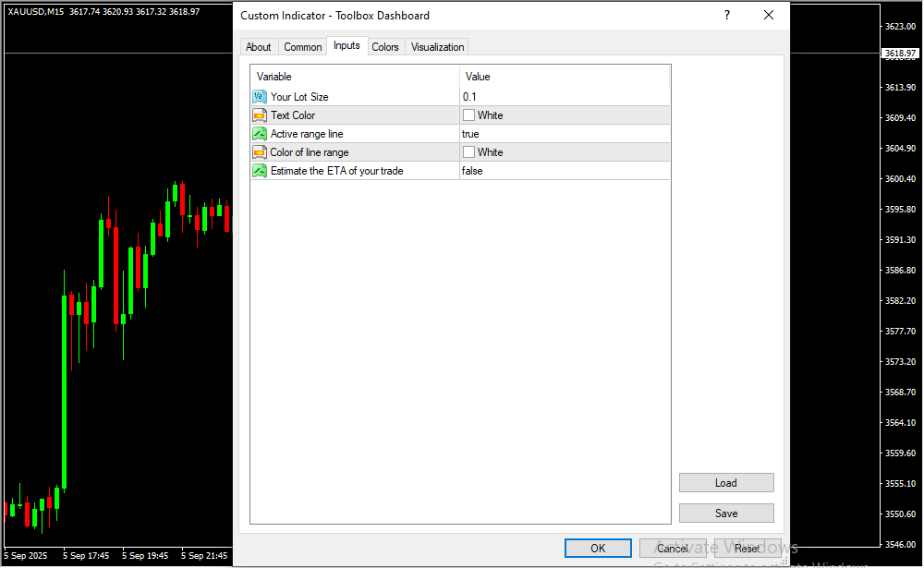Viewport: 924px width, 568px height.
Task: Click the Color of line range icon
Action: pos(259,152)
